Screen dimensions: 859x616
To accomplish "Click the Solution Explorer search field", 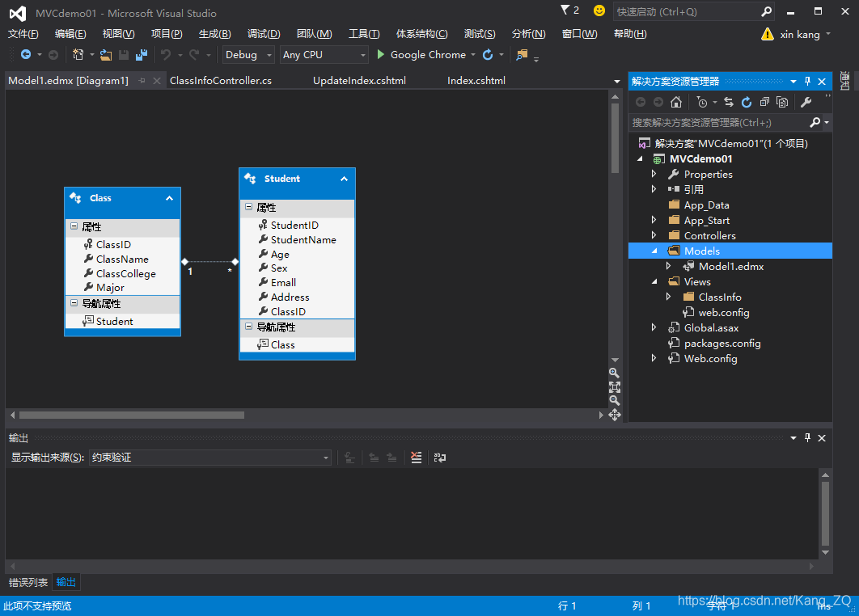I will (x=719, y=123).
